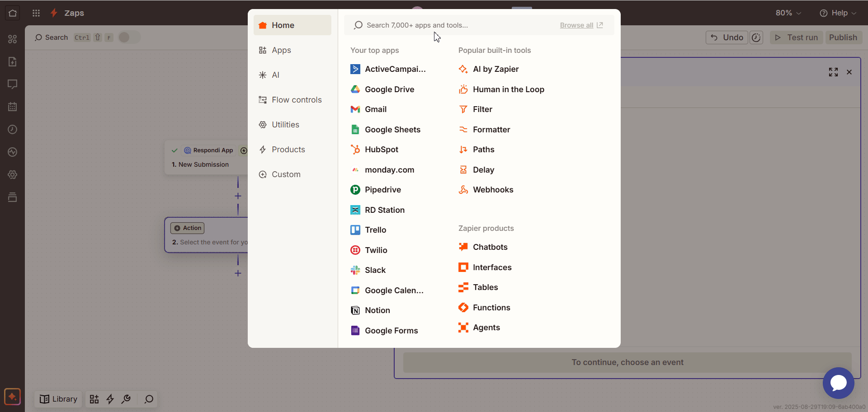The image size is (868, 412).
Task: Click the Undo button
Action: [727, 37]
